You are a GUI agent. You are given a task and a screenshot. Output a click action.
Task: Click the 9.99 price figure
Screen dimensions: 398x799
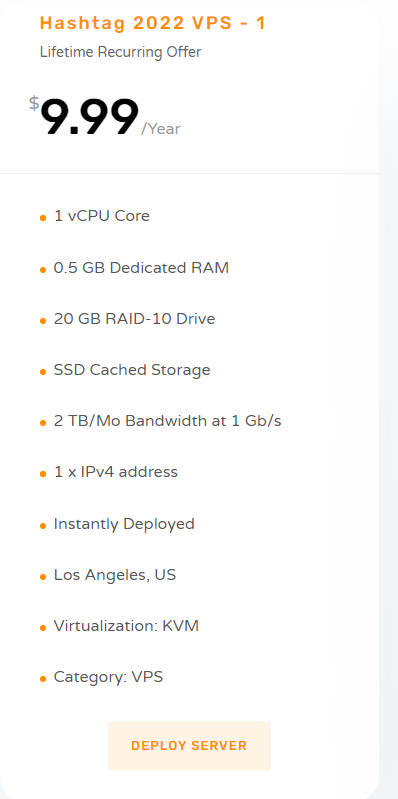tap(90, 117)
